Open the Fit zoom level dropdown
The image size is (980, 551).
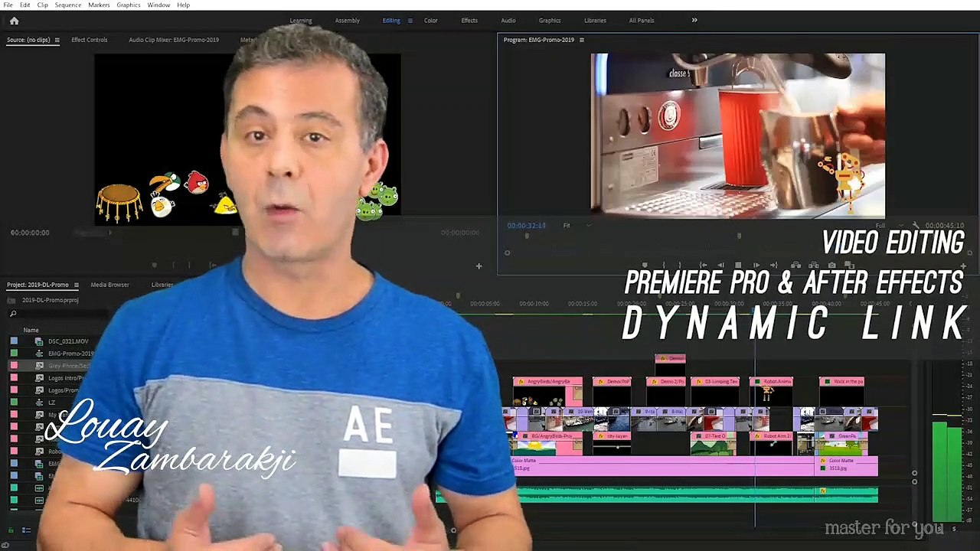(x=577, y=226)
